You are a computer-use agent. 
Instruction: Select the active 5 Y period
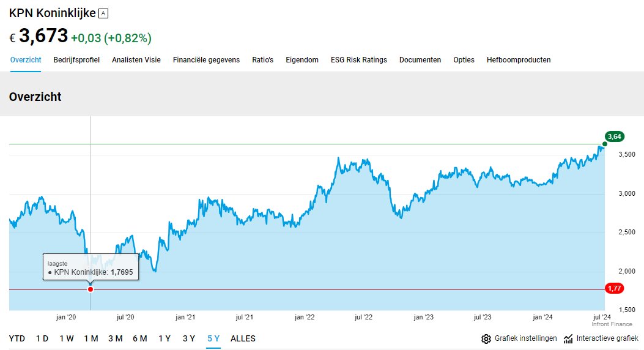click(x=213, y=338)
